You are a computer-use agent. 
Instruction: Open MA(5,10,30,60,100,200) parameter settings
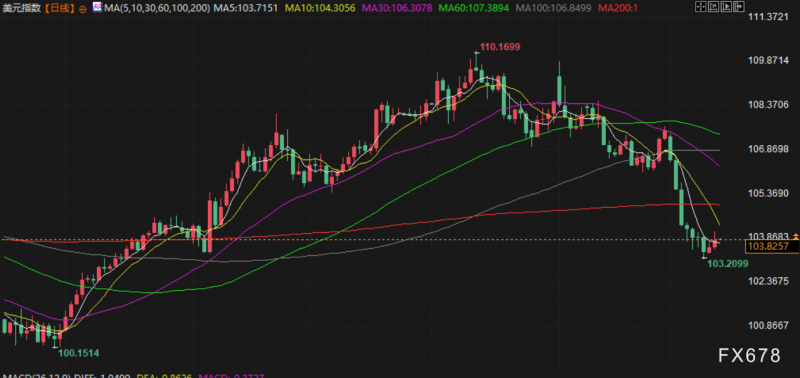pyautogui.click(x=156, y=8)
